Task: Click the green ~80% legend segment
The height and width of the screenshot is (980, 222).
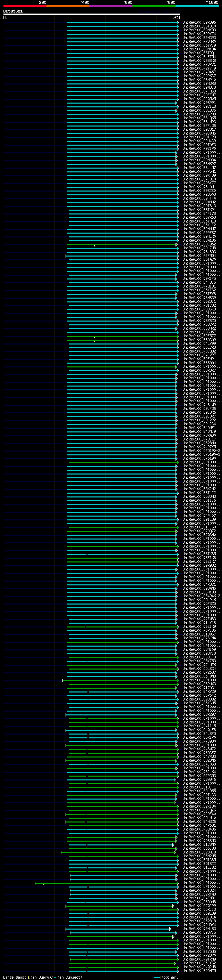Action: 154,7
